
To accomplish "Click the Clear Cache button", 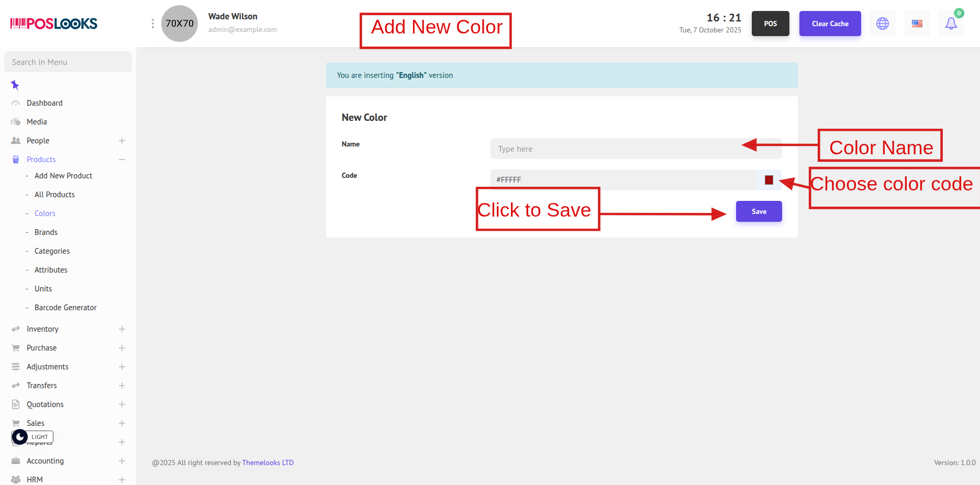I will point(830,24).
